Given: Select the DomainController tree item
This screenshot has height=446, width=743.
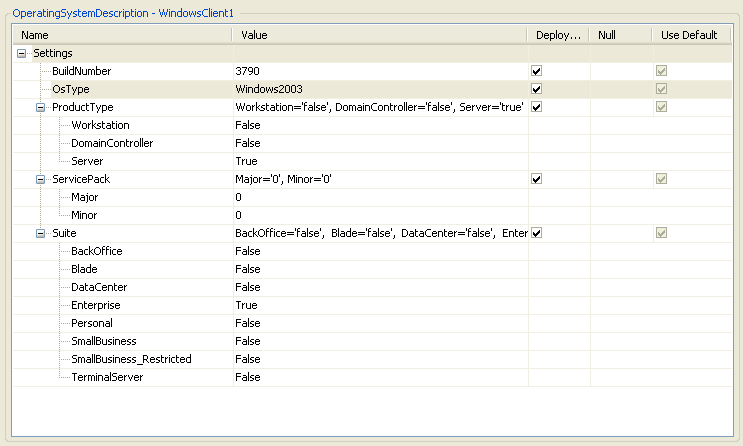Looking at the screenshot, I should pyautogui.click(x=112, y=143).
